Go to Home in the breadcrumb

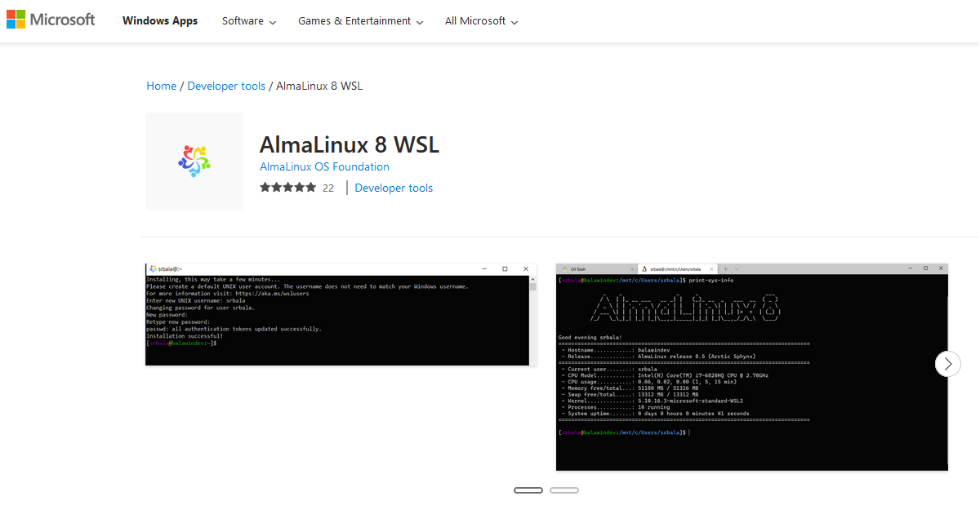point(162,86)
